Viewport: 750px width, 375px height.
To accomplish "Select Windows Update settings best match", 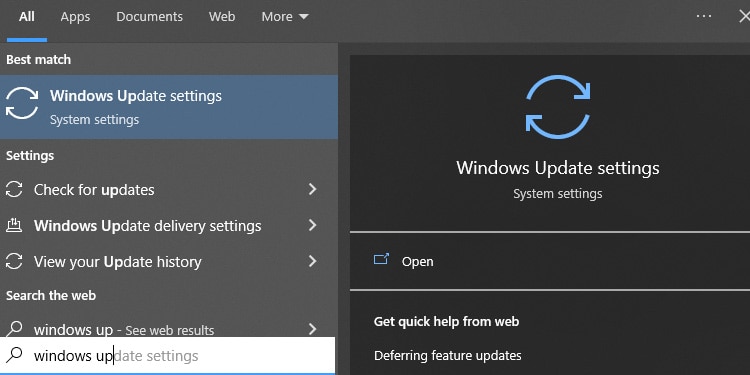I will (x=169, y=107).
